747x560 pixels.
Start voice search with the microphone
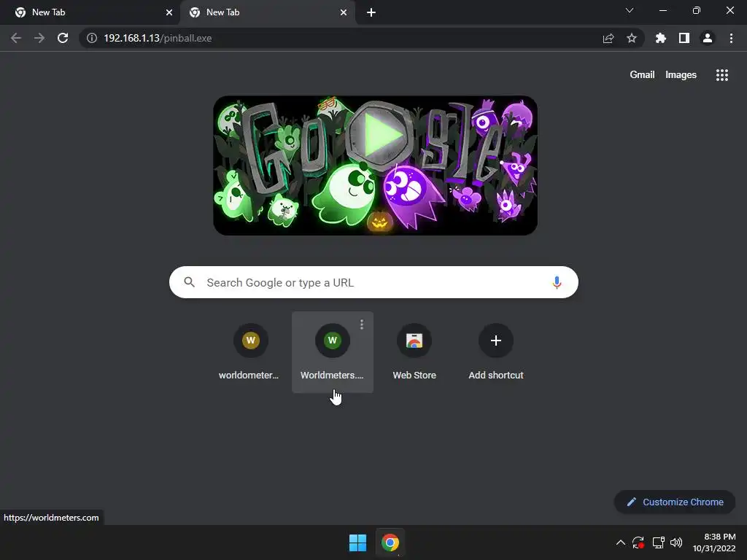pyautogui.click(x=557, y=282)
